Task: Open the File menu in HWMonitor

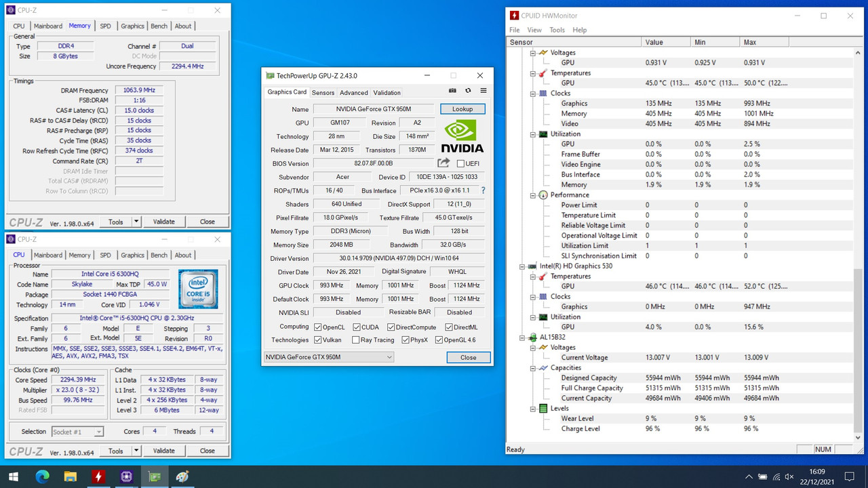Action: pyautogui.click(x=515, y=30)
